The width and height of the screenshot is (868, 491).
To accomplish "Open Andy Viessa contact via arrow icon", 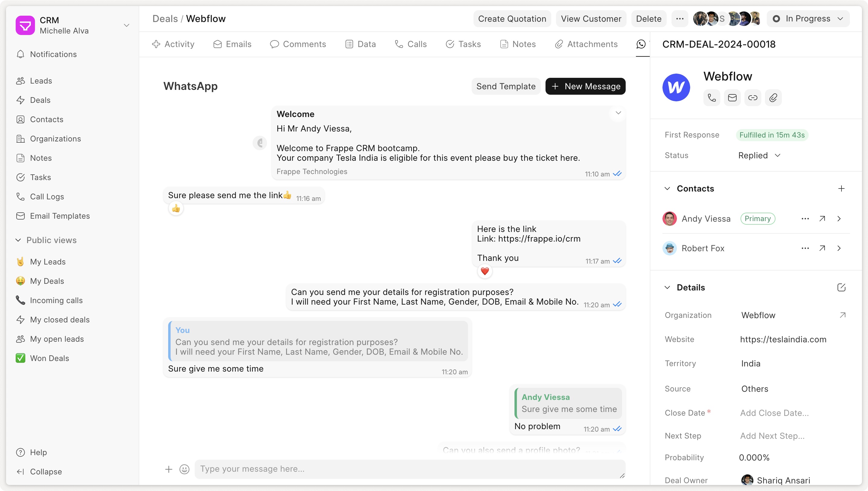I will [822, 219].
